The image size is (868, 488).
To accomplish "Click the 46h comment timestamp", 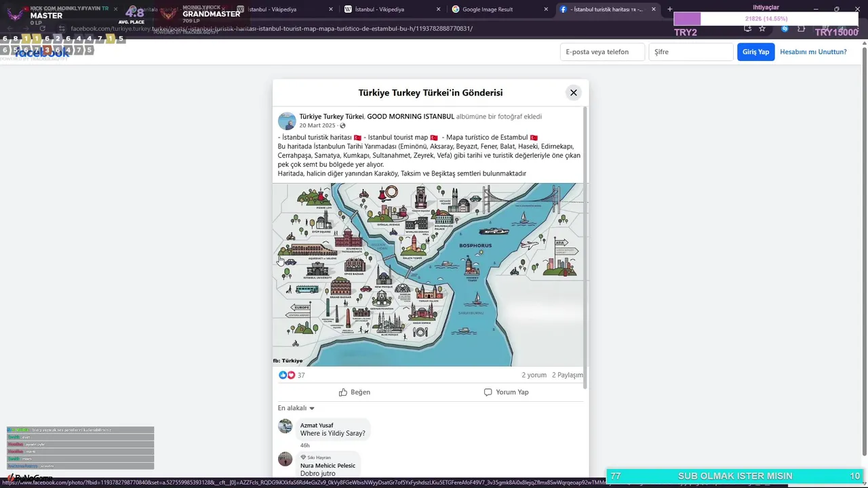I will click(x=304, y=445).
